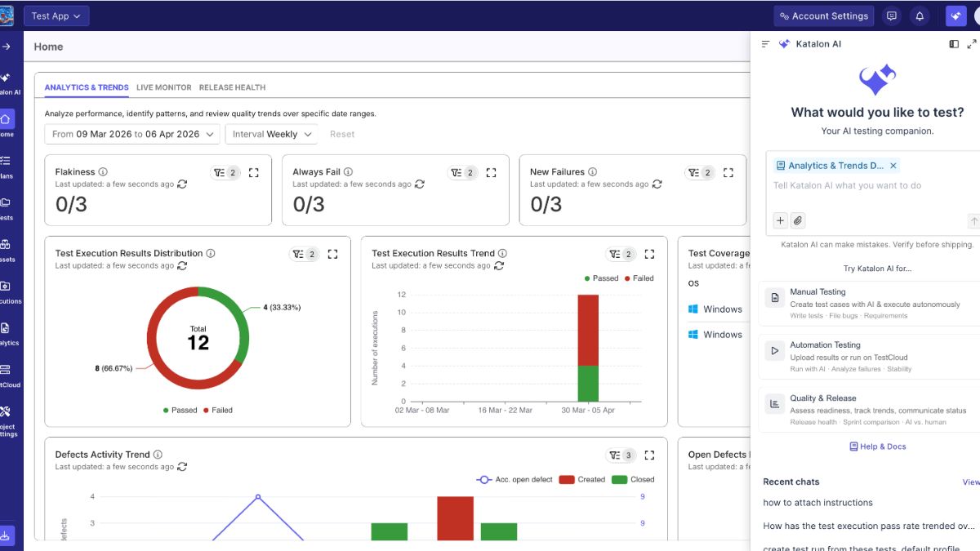Toggle Passed legend under the donut chart

(x=180, y=411)
